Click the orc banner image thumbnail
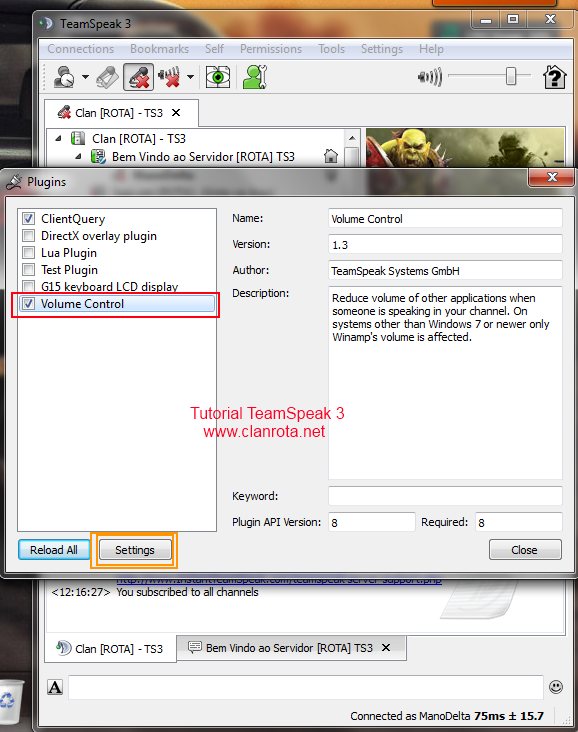Viewport: 578px width, 732px height. click(465, 148)
